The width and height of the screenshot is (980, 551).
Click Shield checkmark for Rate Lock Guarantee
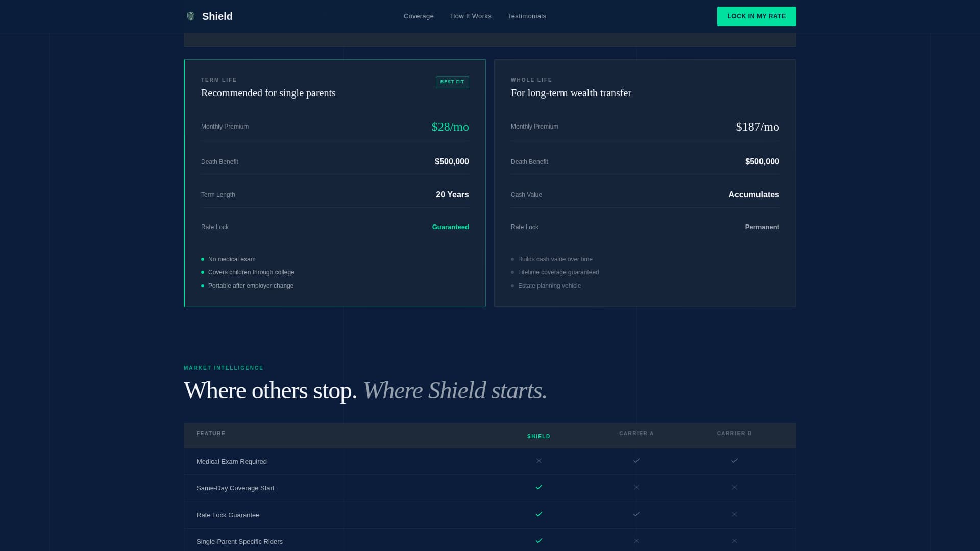[x=538, y=514]
